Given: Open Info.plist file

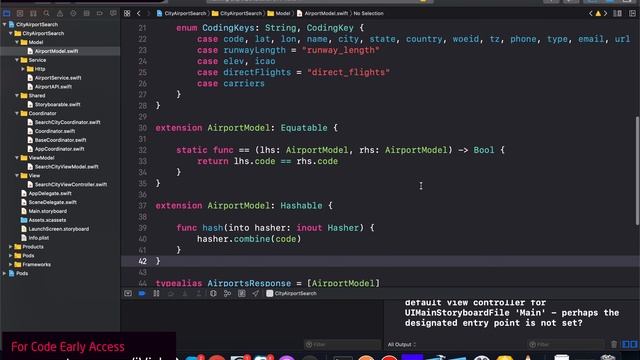Looking at the screenshot, I should [38, 238].
